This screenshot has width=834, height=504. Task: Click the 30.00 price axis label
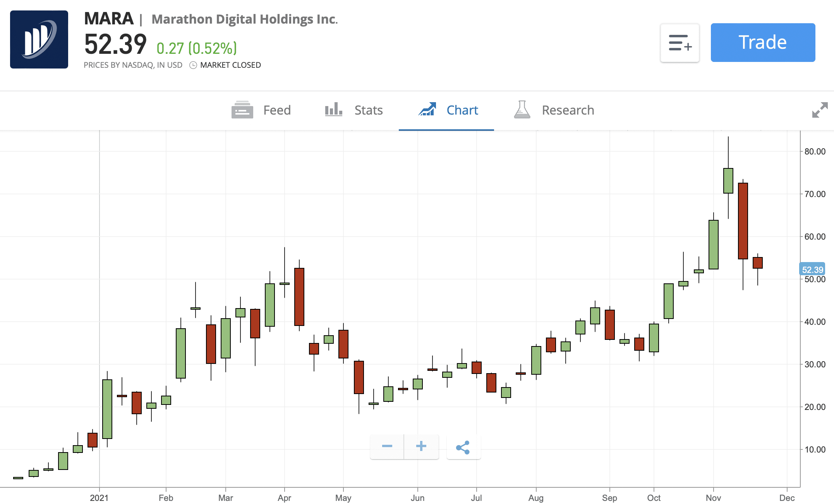[815, 364]
